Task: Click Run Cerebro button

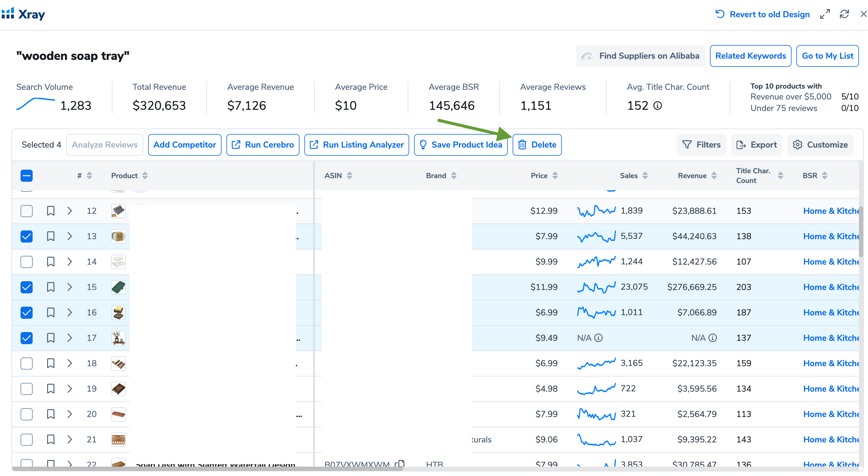Action: click(x=263, y=145)
